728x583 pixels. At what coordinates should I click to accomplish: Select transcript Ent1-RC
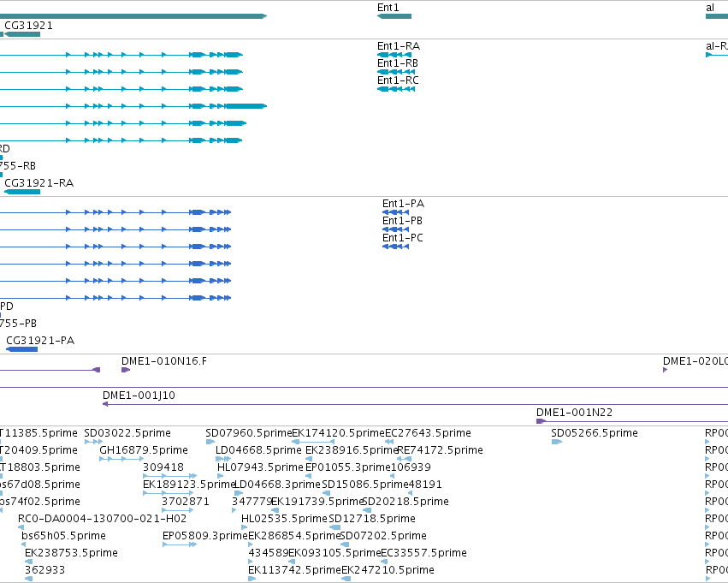[x=396, y=89]
